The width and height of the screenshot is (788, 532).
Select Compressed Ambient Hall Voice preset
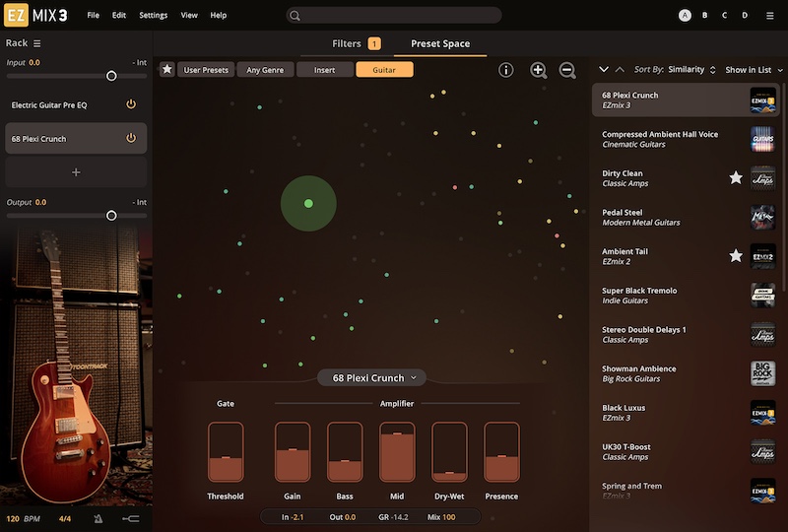(x=686, y=139)
